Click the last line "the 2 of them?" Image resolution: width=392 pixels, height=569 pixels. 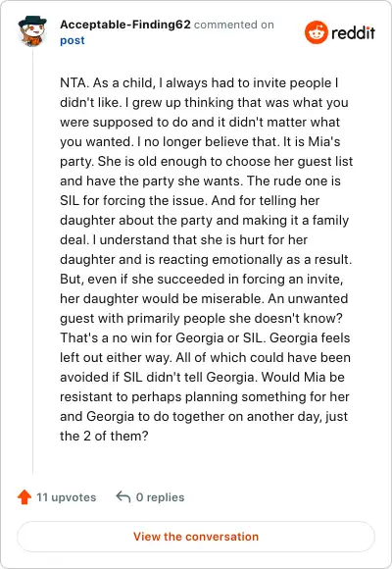pos(104,436)
